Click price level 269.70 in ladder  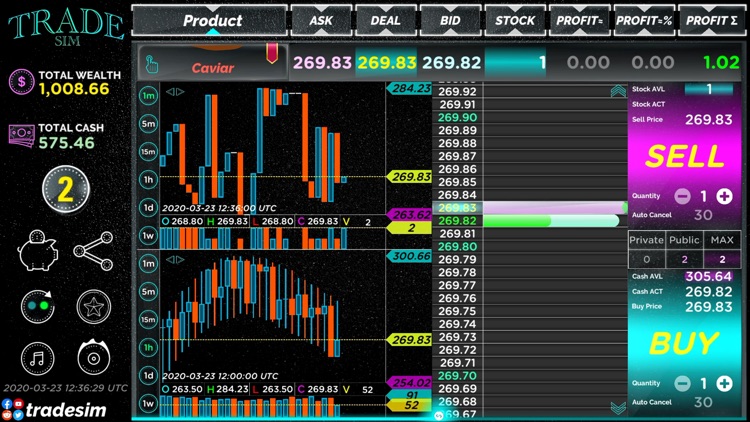coord(457,376)
